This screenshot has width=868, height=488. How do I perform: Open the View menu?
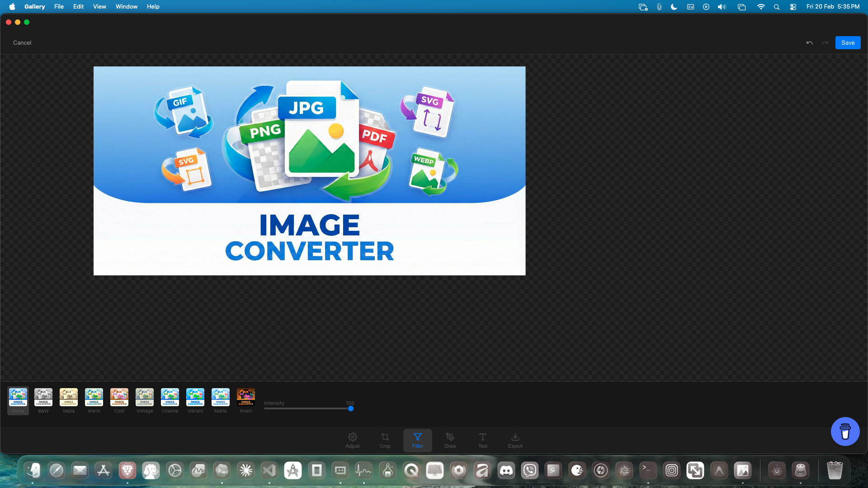tap(99, 7)
